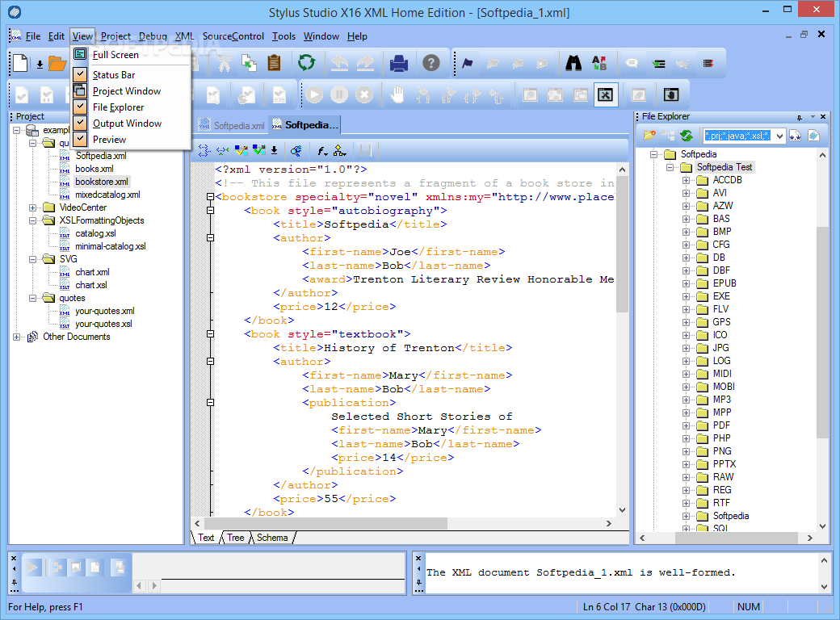Image resolution: width=840 pixels, height=620 pixels.
Task: Open the file filter combo box dropdown
Action: click(779, 136)
